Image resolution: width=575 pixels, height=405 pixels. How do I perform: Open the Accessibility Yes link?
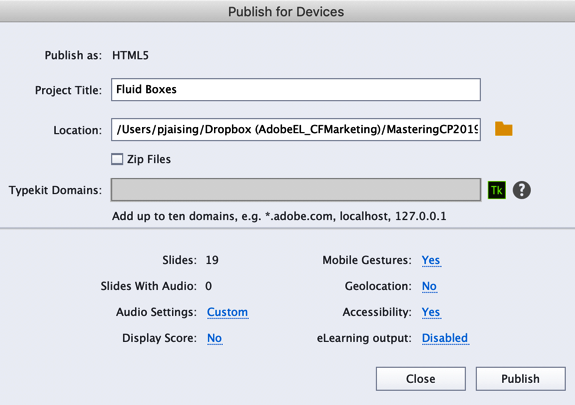(x=431, y=312)
